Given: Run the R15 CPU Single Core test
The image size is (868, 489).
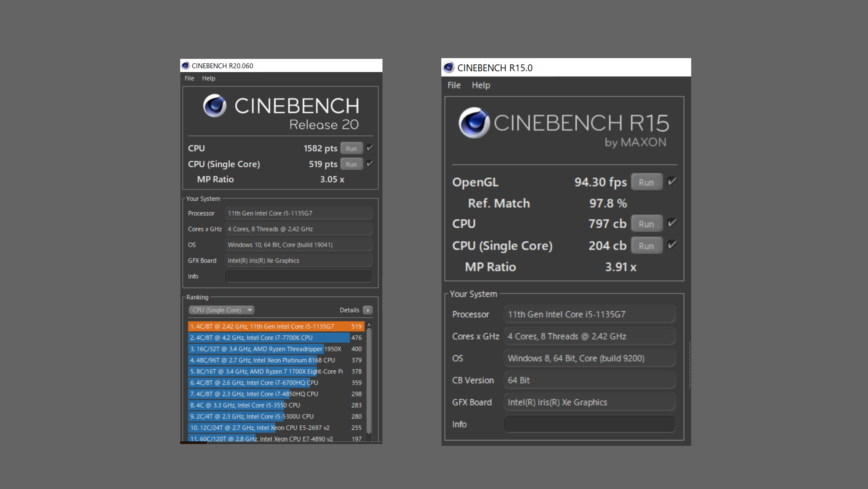Looking at the screenshot, I should click(646, 246).
